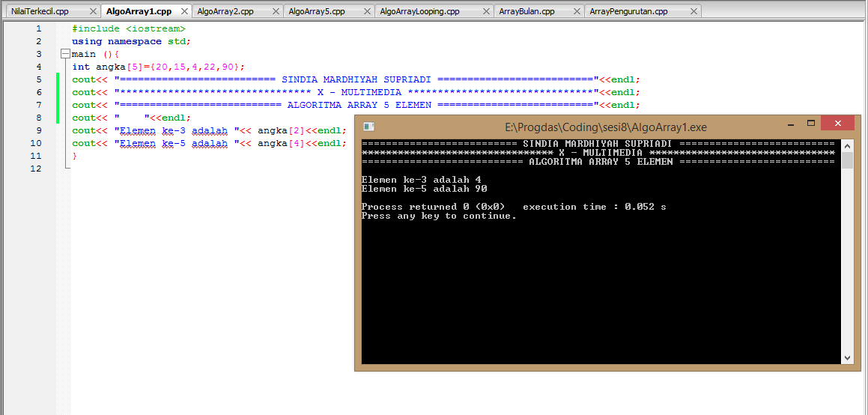Screen dimensions: 868x415
Task: Click the using namespace std line
Action: click(131, 41)
